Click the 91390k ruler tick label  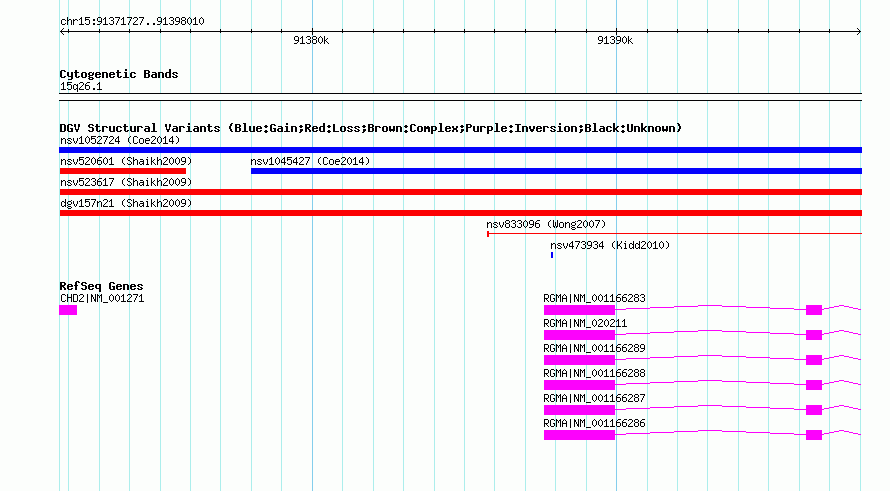pyautogui.click(x=615, y=40)
